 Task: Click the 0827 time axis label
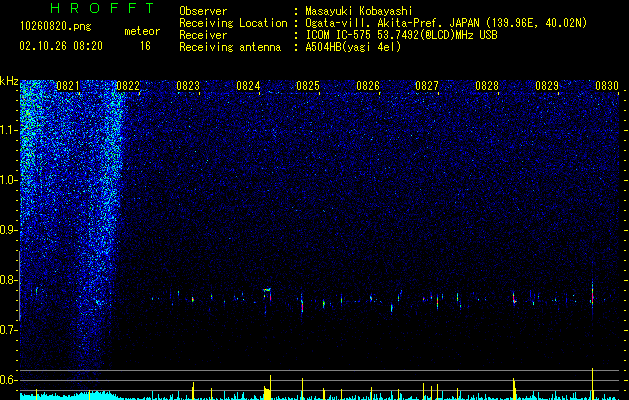coord(427,86)
